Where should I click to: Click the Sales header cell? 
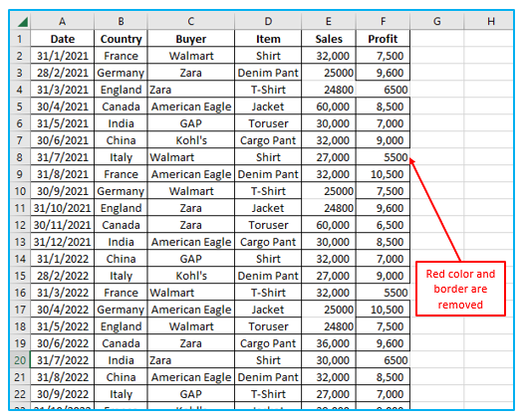[329, 39]
